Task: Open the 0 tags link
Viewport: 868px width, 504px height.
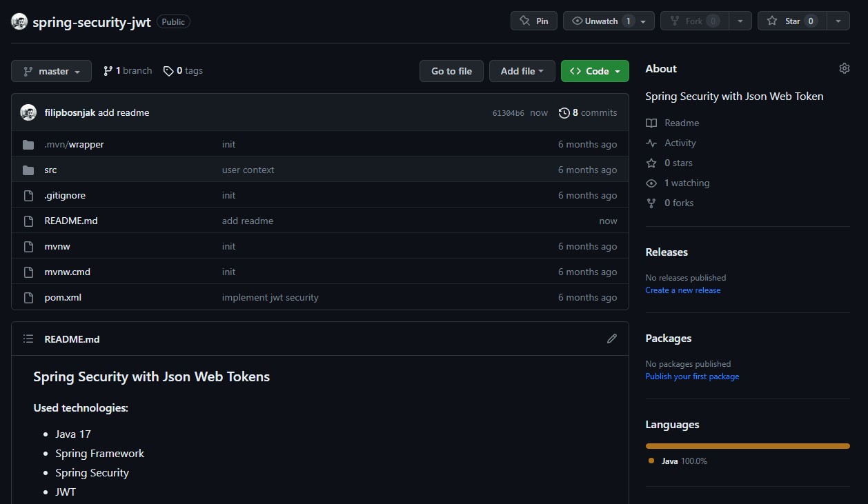Action: click(183, 70)
